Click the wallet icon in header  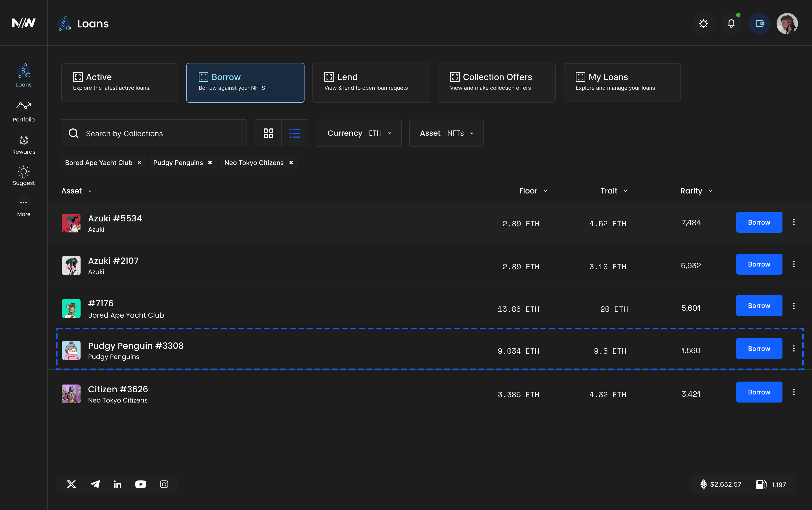[x=759, y=24]
